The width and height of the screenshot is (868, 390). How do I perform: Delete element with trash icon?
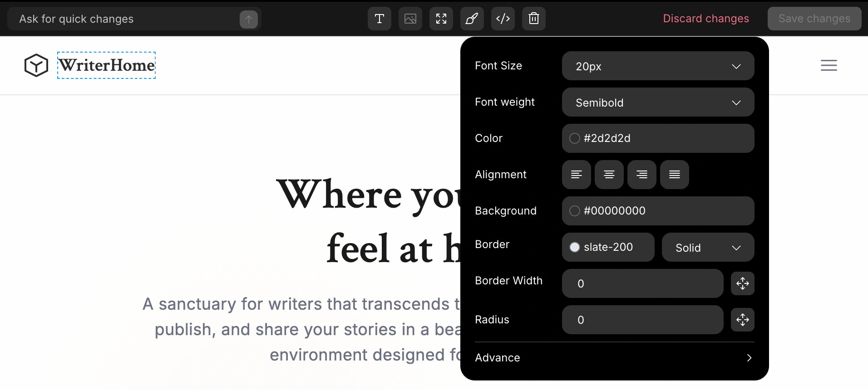[x=534, y=19]
